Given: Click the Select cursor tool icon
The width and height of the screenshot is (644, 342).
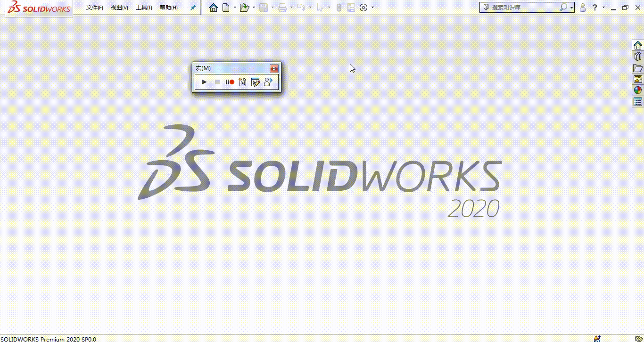Looking at the screenshot, I should pyautogui.click(x=320, y=8).
